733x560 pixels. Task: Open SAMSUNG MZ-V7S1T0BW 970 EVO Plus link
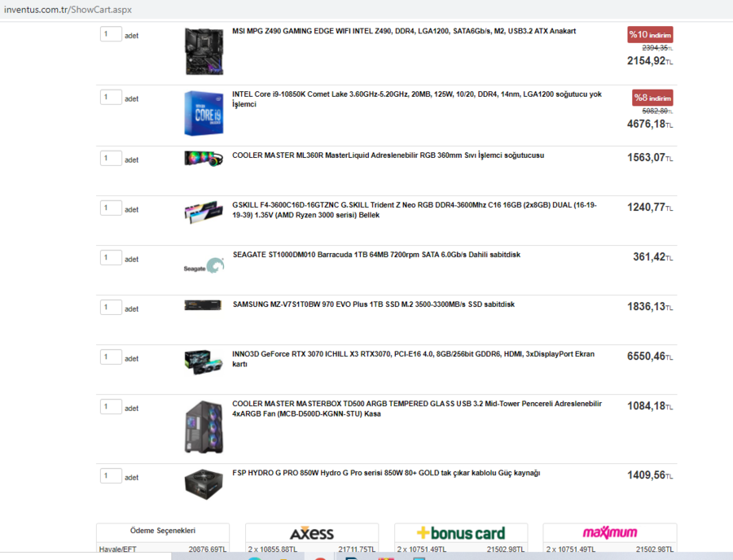[x=374, y=304]
